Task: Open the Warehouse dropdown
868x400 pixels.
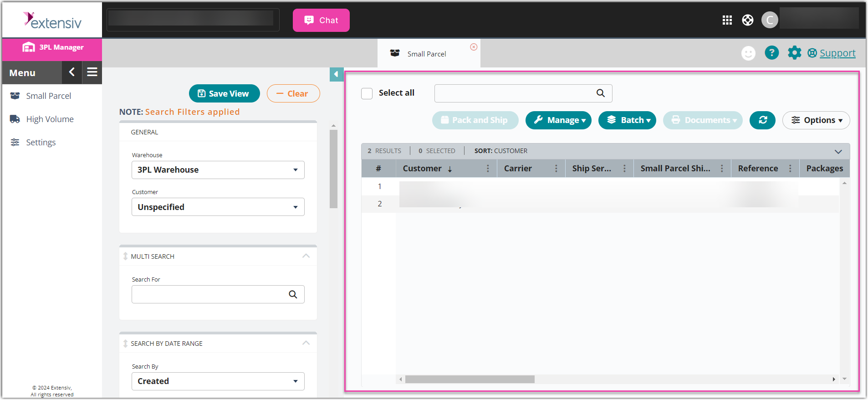Action: (218, 170)
